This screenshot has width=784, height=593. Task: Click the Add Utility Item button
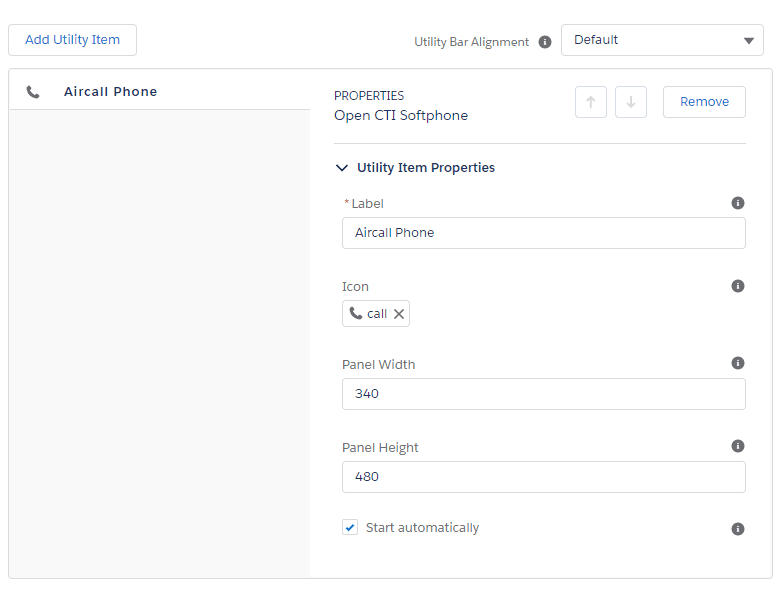click(72, 40)
